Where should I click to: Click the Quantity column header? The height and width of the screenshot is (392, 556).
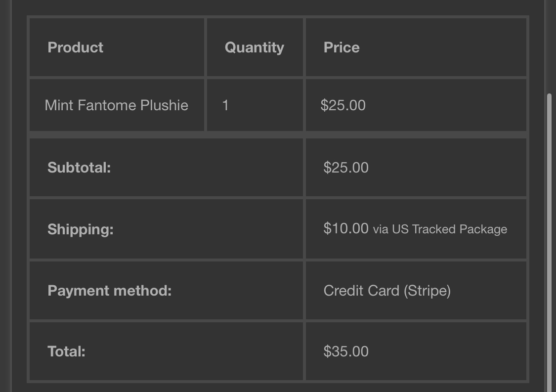[x=254, y=47]
